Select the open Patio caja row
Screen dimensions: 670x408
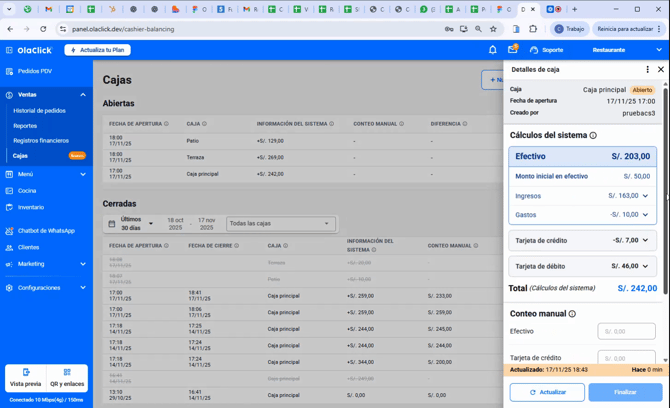(x=302, y=141)
